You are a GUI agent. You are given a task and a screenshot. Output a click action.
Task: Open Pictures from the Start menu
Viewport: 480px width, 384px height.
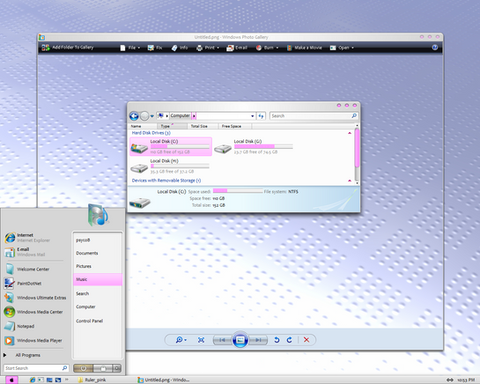click(98, 266)
